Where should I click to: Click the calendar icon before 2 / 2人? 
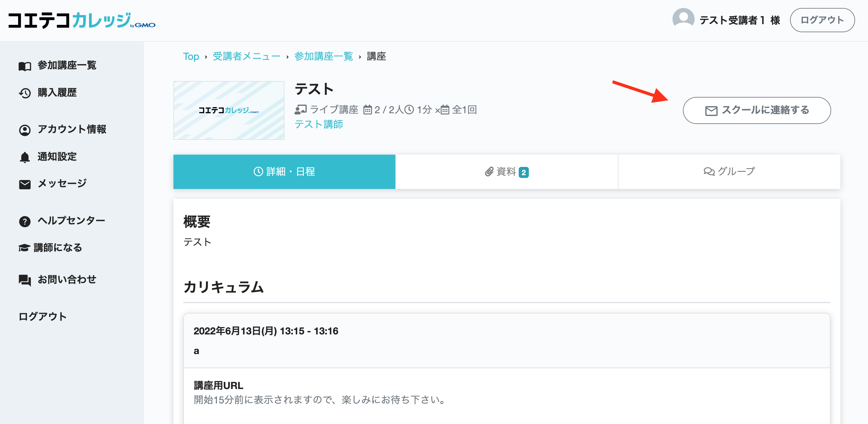(x=368, y=110)
